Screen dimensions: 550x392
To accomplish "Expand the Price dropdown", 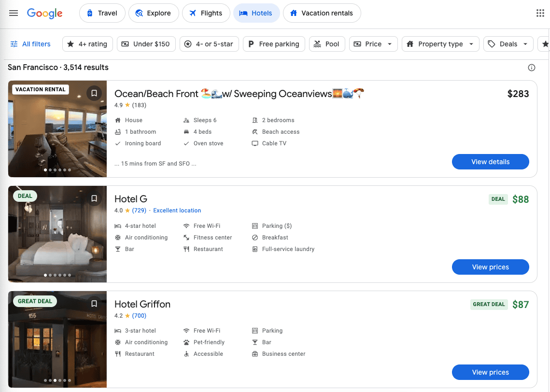I will tap(373, 44).
